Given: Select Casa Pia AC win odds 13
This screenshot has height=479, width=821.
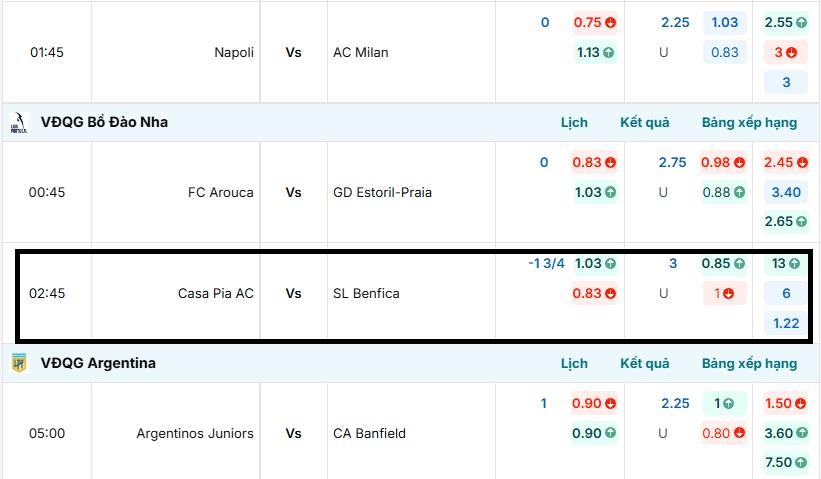Looking at the screenshot, I should (785, 264).
